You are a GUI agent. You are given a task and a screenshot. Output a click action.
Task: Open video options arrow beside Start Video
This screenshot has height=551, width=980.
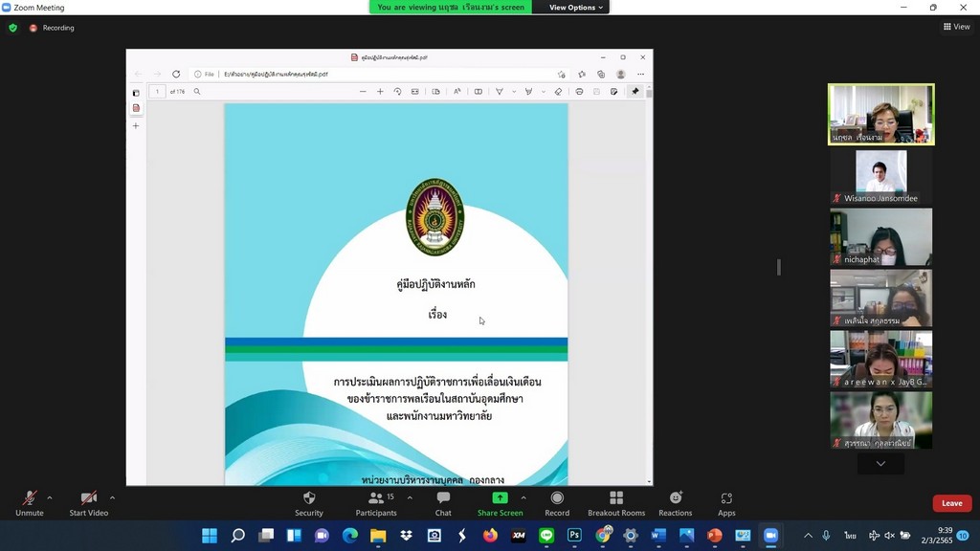112,497
